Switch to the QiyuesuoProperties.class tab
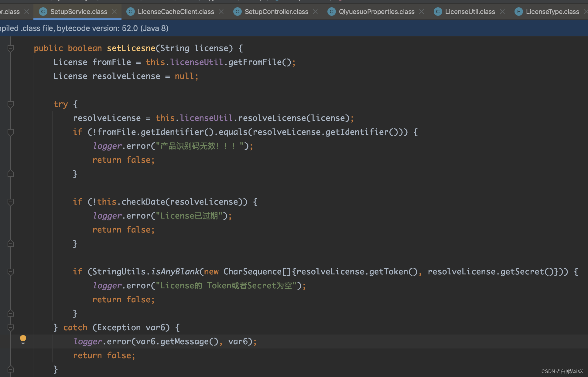Screen dimensions: 588x377 376,12
